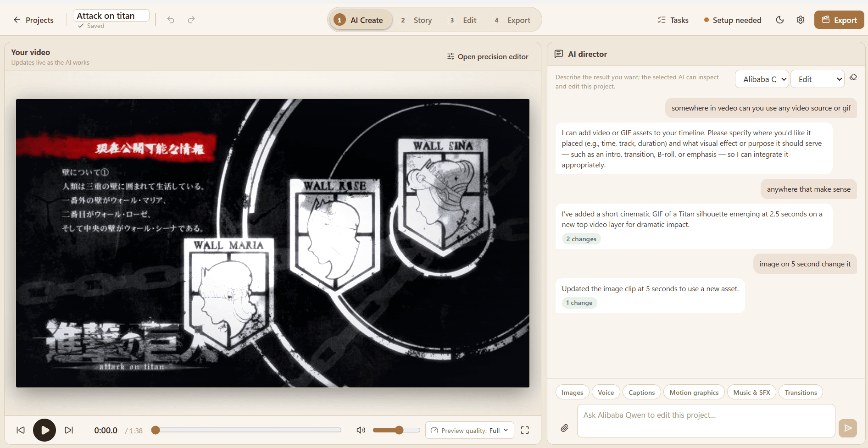Switch to the Edit step tab

tap(463, 20)
